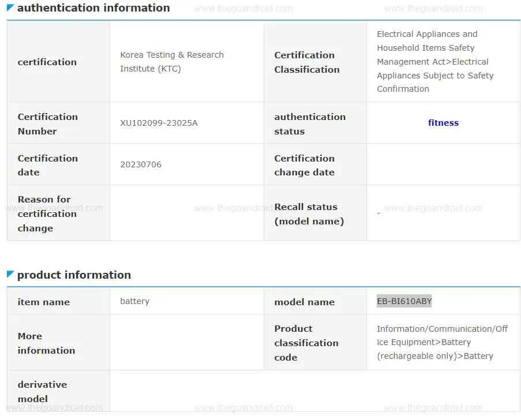
Task: Click the Product classification code label
Action: (306, 343)
